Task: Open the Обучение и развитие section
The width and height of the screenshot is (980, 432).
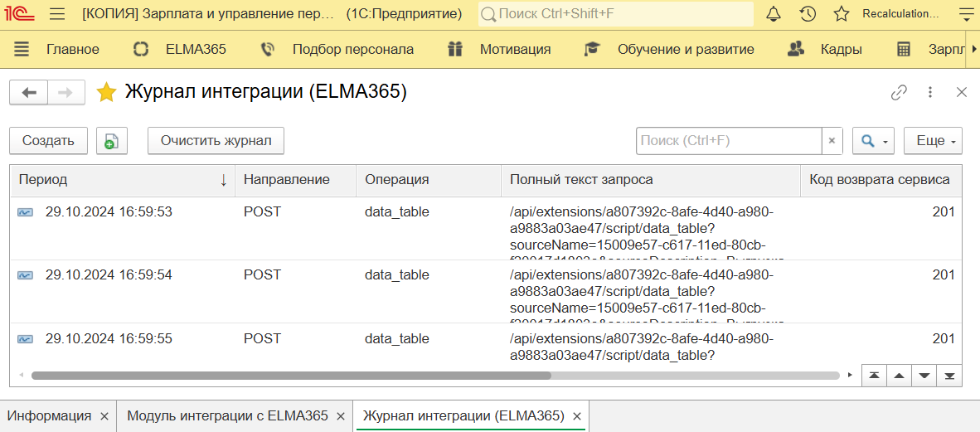Action: coord(686,50)
